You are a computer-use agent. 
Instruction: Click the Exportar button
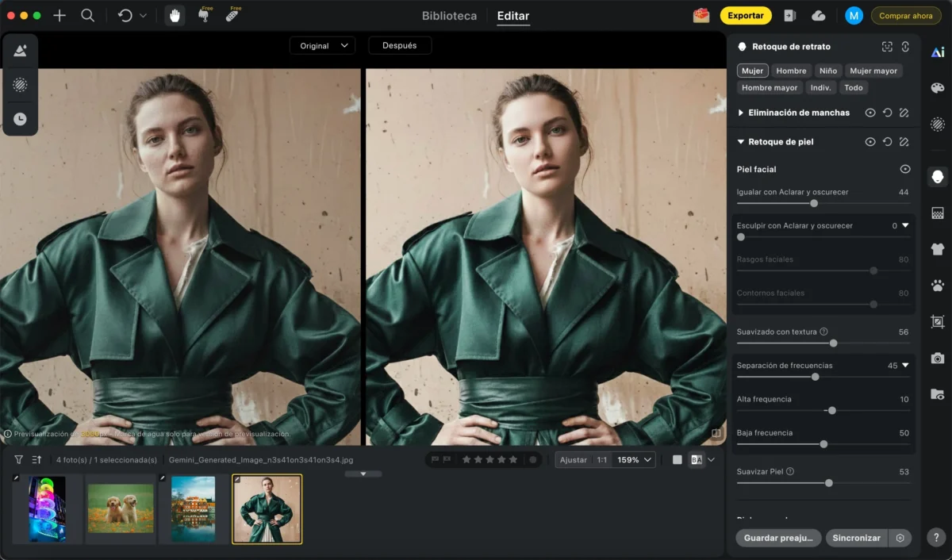pos(745,16)
